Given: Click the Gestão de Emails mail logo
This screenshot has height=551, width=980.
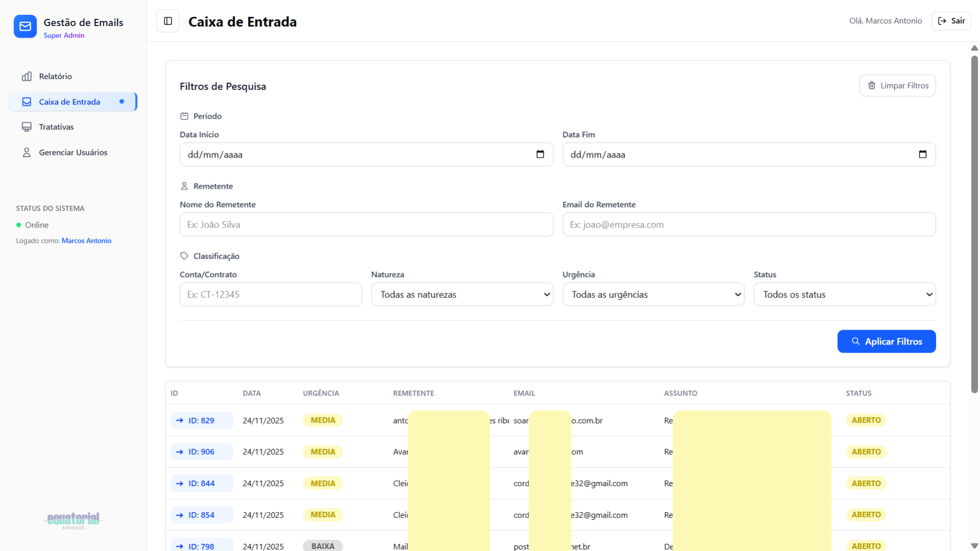Looking at the screenshot, I should [x=25, y=27].
